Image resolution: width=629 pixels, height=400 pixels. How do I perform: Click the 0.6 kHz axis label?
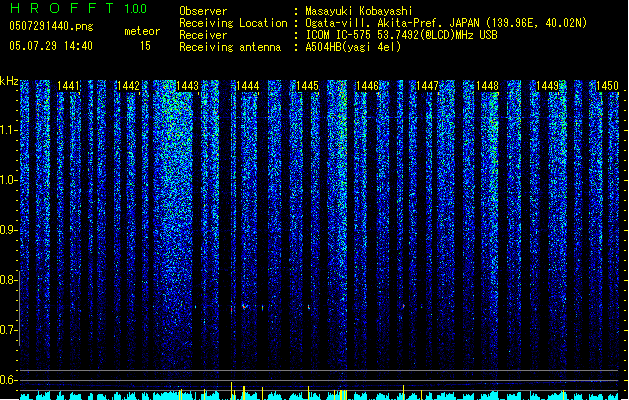8,380
